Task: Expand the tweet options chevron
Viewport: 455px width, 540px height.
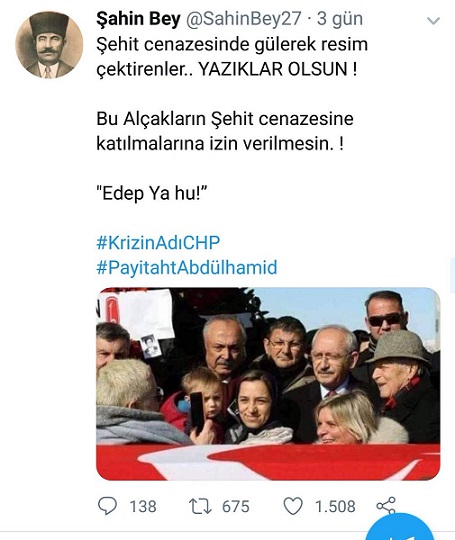Action: point(433,21)
